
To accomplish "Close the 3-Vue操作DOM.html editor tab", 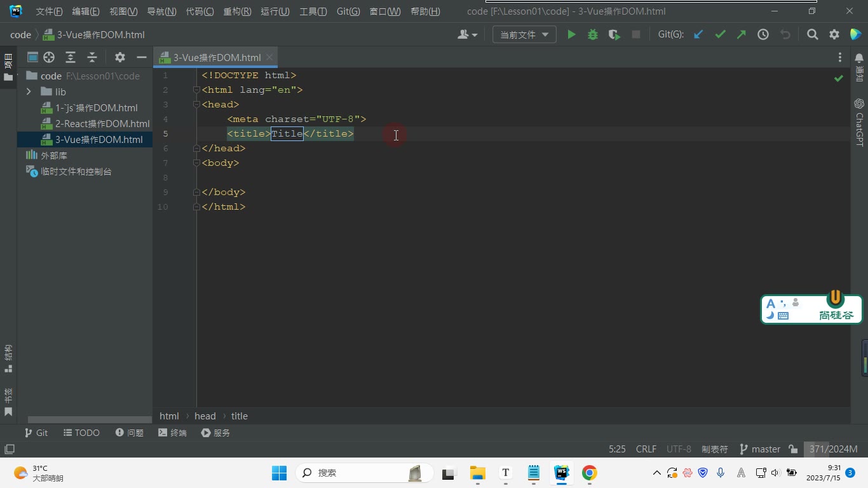I will (x=269, y=57).
